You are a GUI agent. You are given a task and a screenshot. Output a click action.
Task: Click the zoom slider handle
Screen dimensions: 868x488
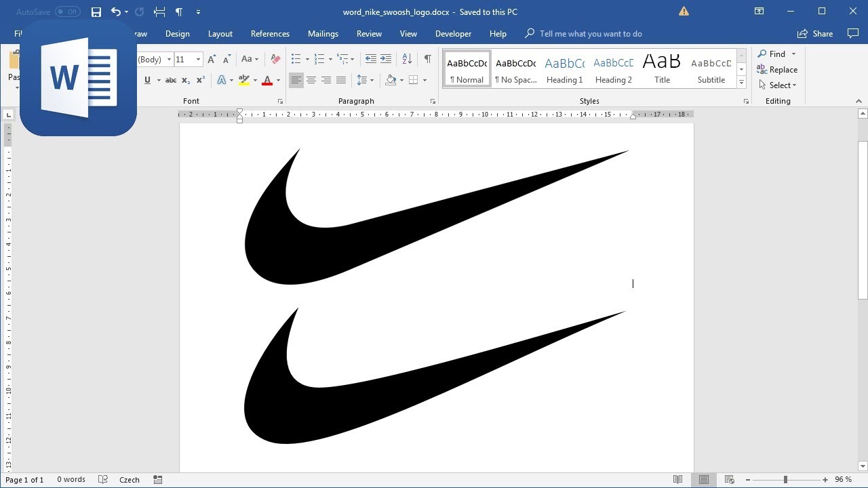click(785, 480)
